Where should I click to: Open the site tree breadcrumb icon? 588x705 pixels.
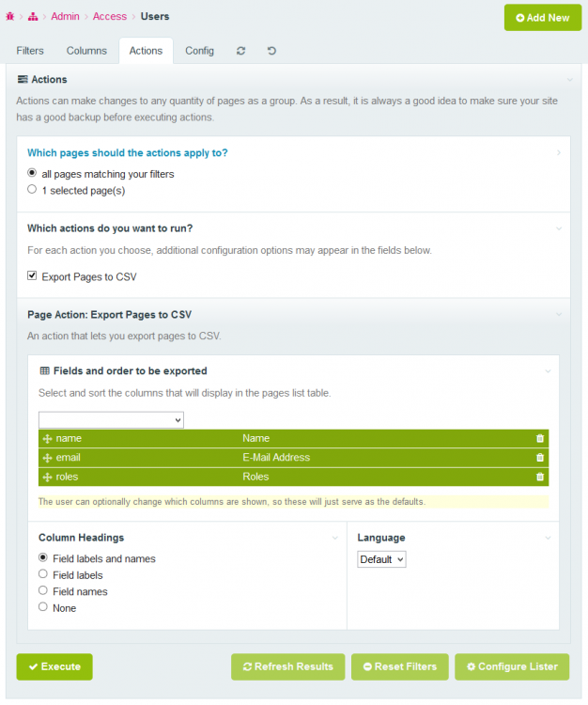[33, 17]
